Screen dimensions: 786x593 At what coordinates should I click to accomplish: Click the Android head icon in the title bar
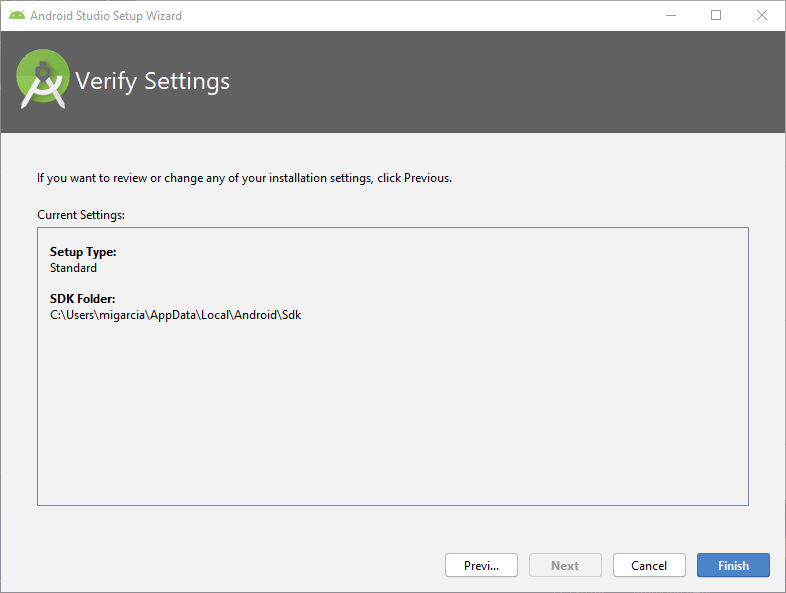(17, 16)
